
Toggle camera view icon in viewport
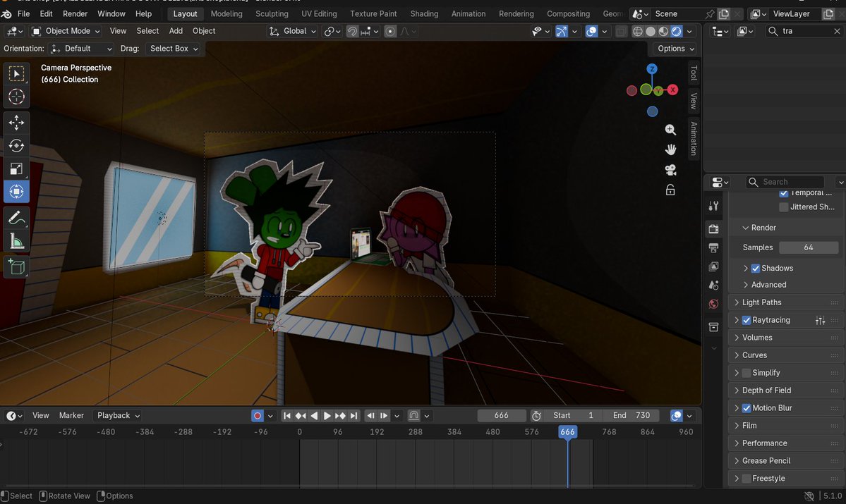(670, 170)
